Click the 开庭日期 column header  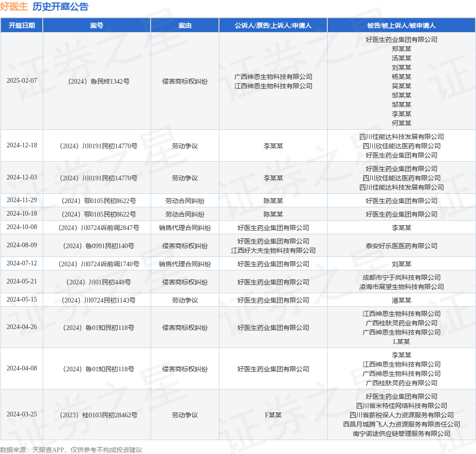click(21, 26)
